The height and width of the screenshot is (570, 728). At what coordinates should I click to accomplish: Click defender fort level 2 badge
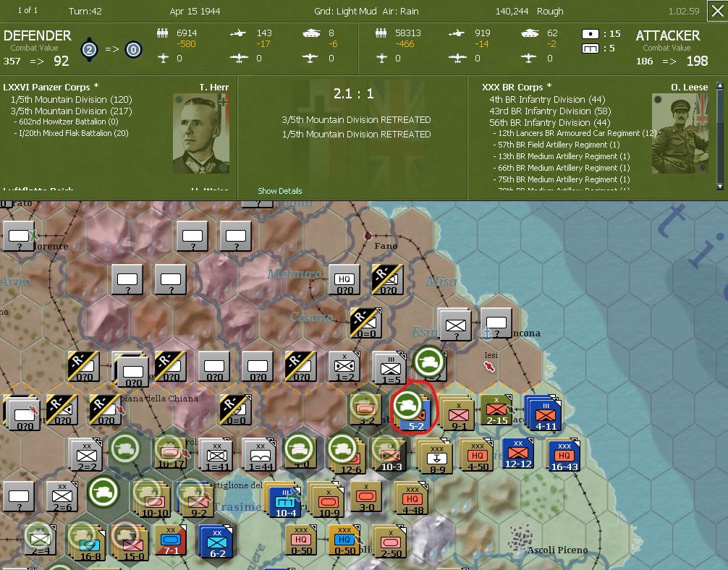[x=90, y=48]
